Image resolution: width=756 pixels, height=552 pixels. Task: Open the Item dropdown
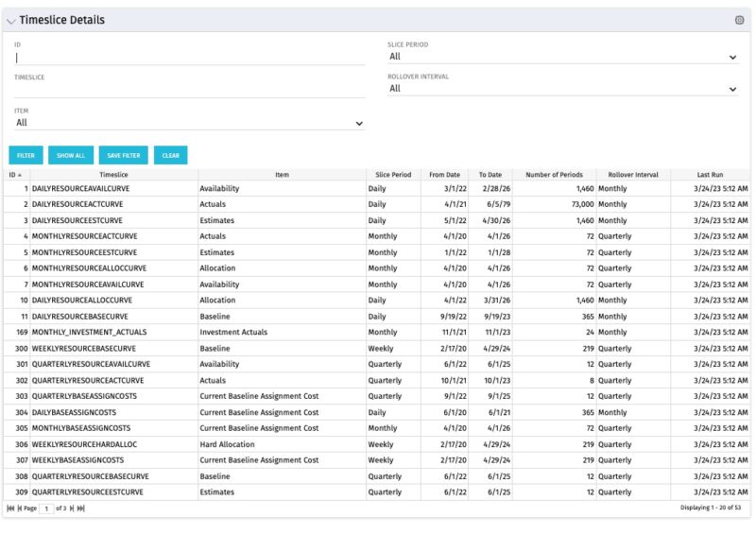pos(190,123)
